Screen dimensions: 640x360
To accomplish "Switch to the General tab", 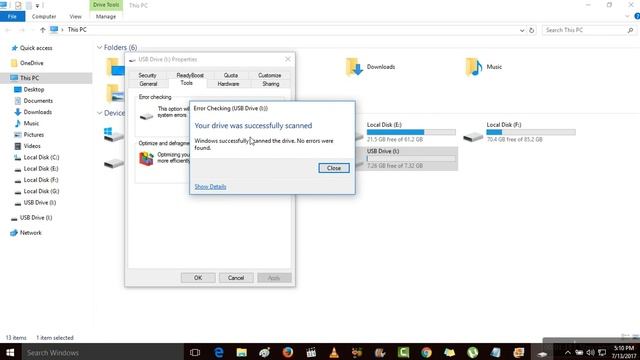I will pyautogui.click(x=148, y=84).
